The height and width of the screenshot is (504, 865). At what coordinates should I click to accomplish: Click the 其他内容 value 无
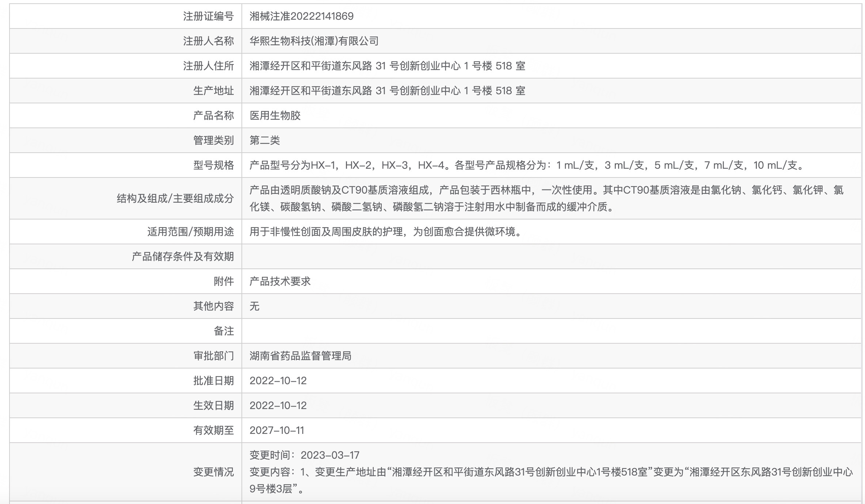click(x=255, y=306)
